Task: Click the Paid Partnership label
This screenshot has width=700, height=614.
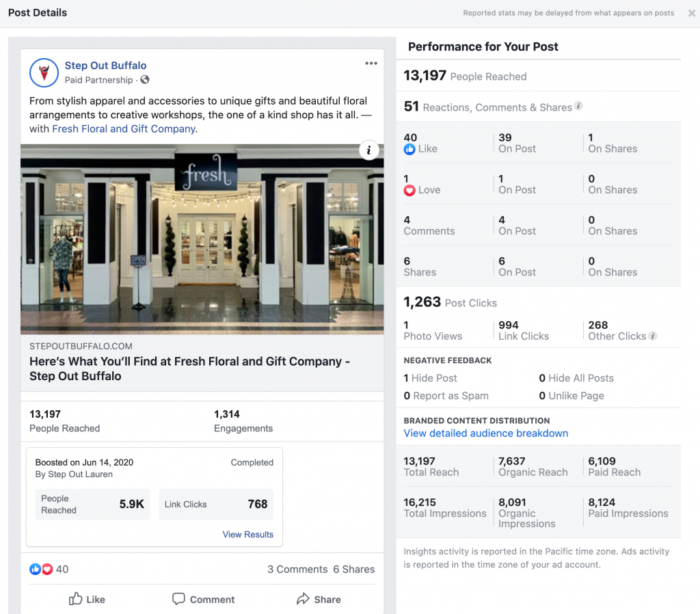Action: tap(98, 80)
